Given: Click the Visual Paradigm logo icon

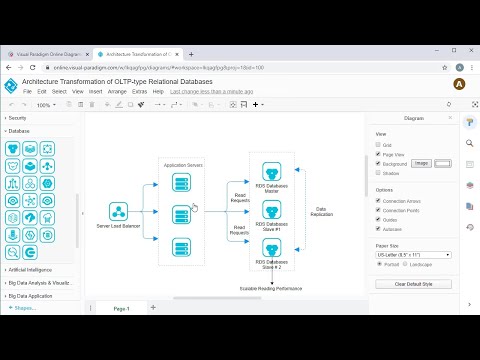Looking at the screenshot, I should [11, 86].
